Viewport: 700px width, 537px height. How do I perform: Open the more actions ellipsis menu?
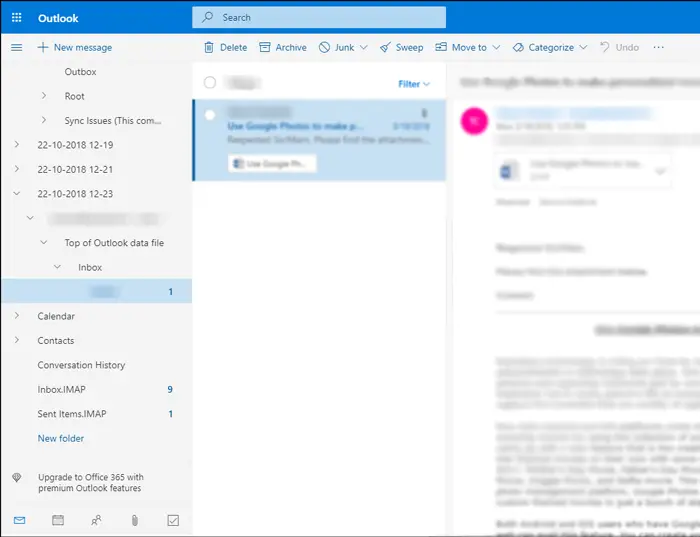pyautogui.click(x=658, y=47)
